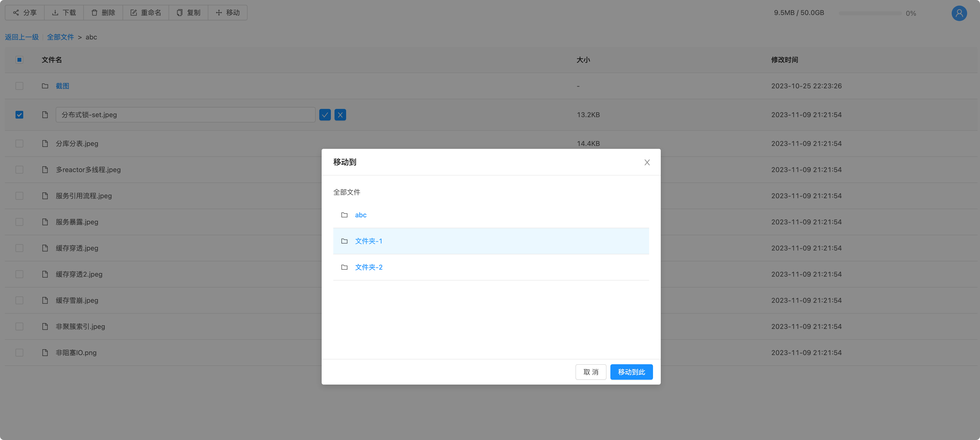Click the filename rename input field

pyautogui.click(x=185, y=115)
